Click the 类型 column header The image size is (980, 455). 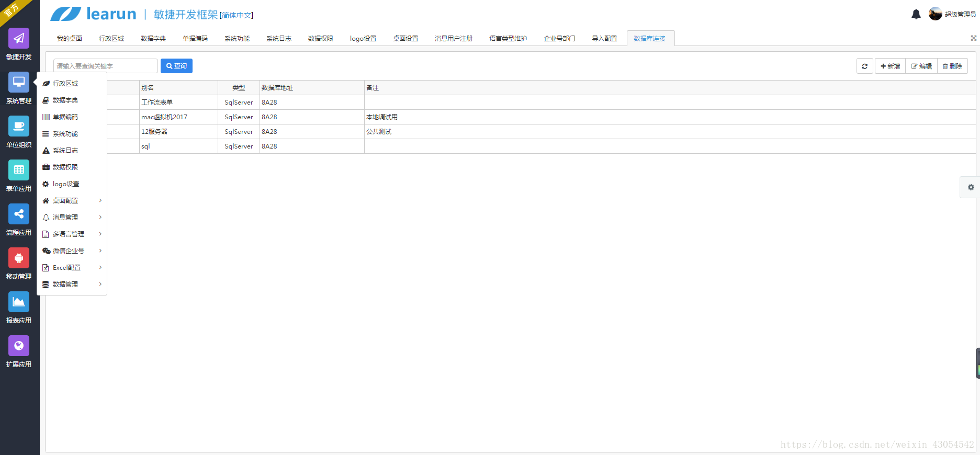(x=239, y=88)
